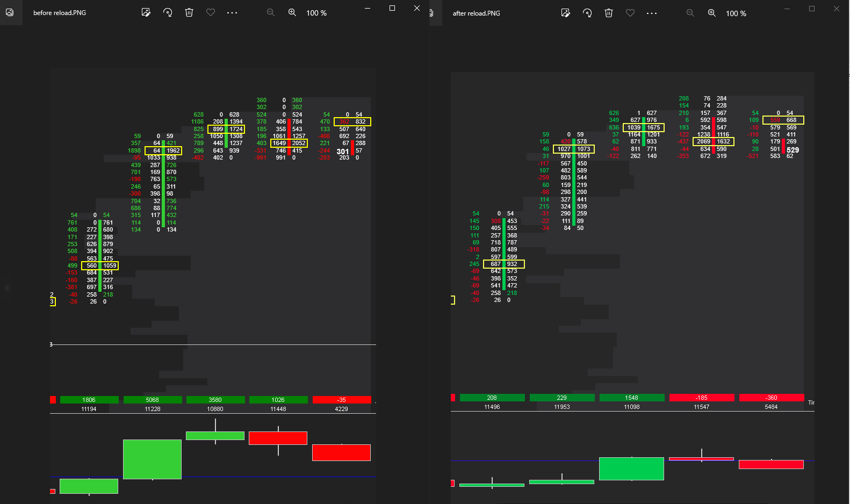Delete the before reload image
The height and width of the screenshot is (504, 850).
pos(189,12)
